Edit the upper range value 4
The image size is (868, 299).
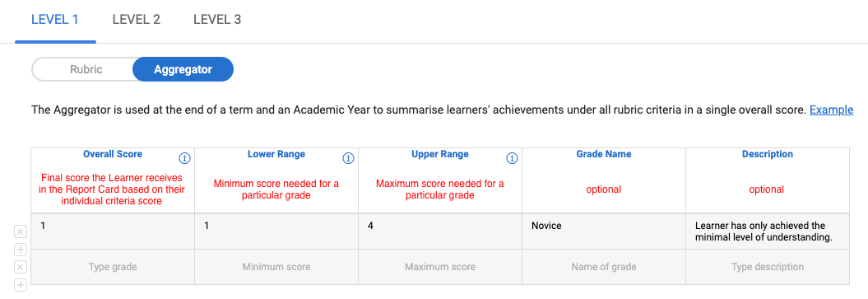(440, 231)
